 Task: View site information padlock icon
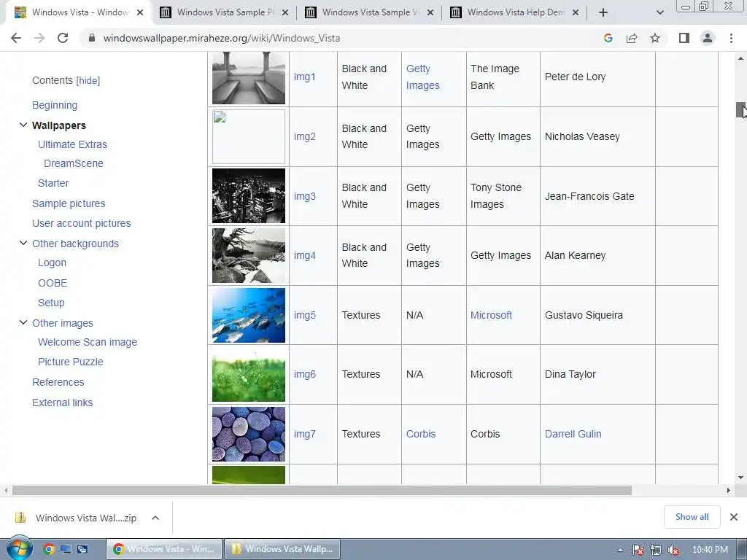tap(92, 38)
